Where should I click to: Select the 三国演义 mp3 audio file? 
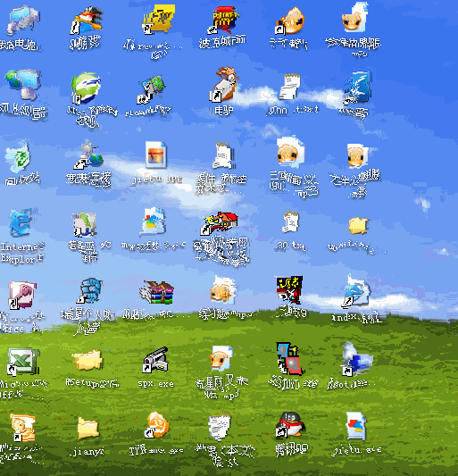[x=291, y=153]
